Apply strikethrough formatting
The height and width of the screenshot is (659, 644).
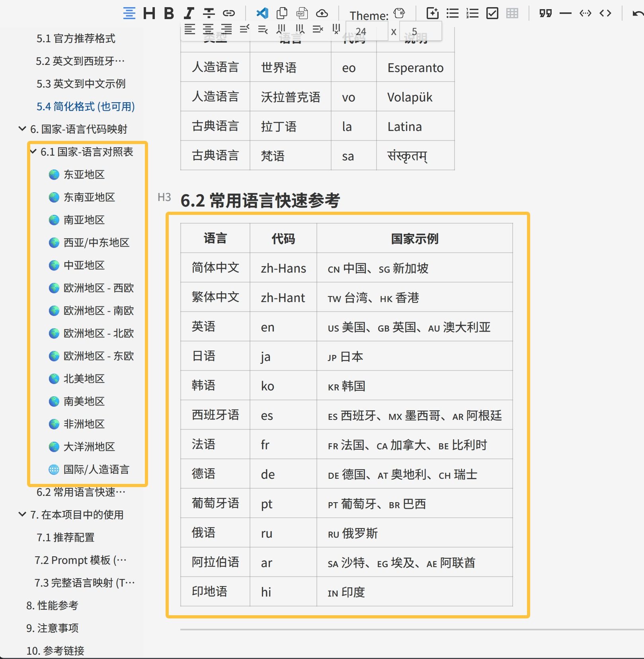pos(209,14)
